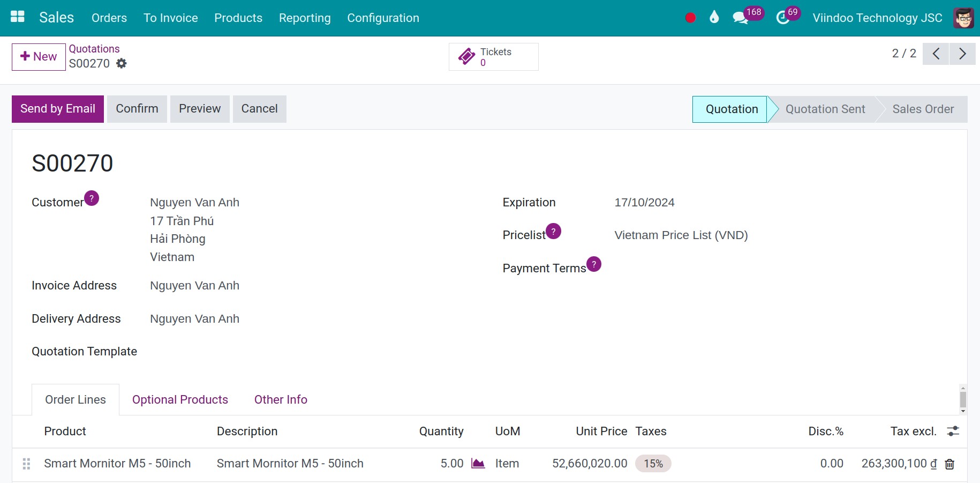Click the Tickets stat button icon
The width and height of the screenshot is (980, 483).
coord(467,56)
